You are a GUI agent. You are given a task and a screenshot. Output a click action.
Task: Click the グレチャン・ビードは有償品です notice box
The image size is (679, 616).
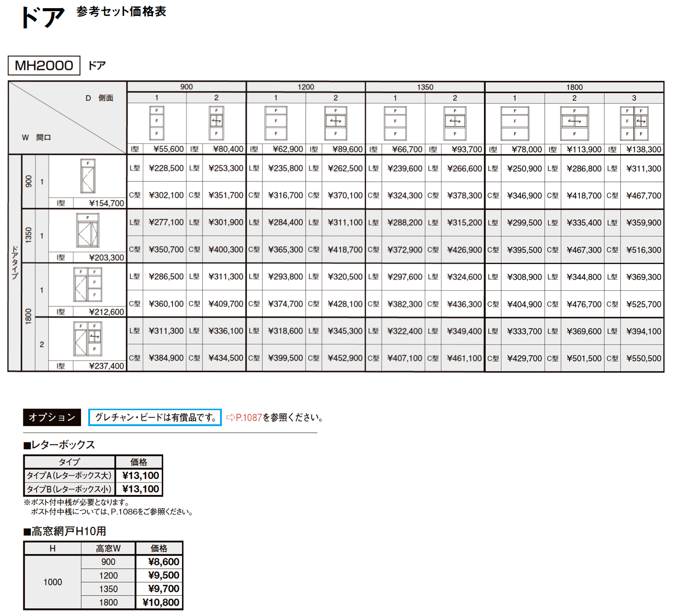[155, 417]
